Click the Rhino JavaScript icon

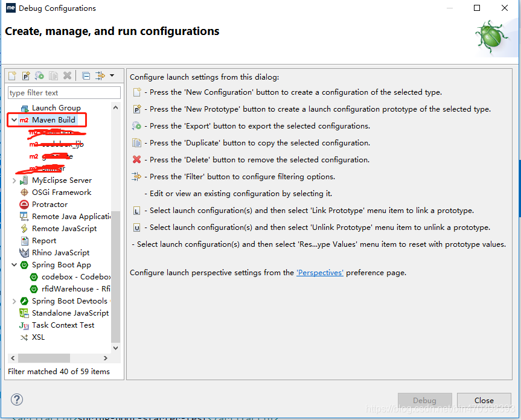[x=24, y=253]
